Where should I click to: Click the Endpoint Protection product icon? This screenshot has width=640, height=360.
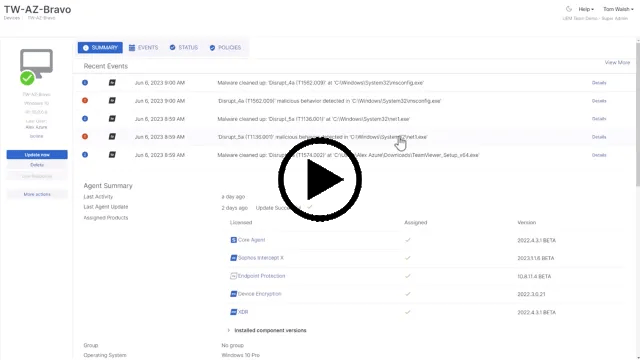[233, 276]
